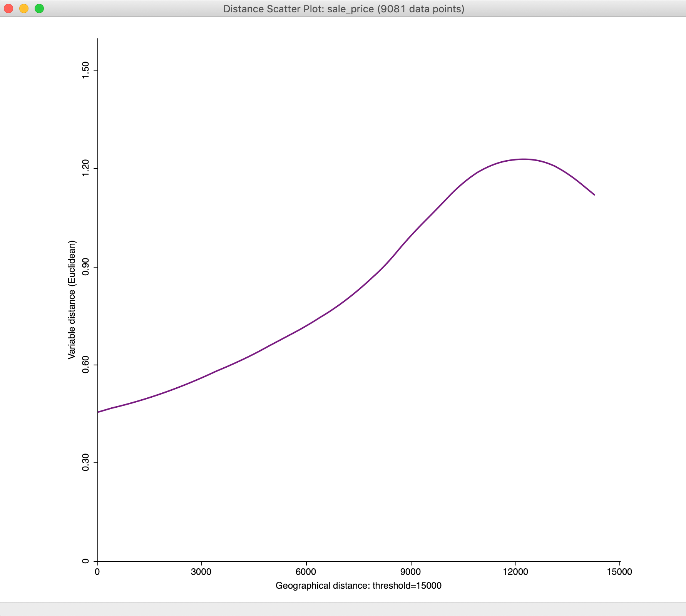Click the x-axis tick label 15000
Screen dimensions: 686x616
tap(619, 572)
